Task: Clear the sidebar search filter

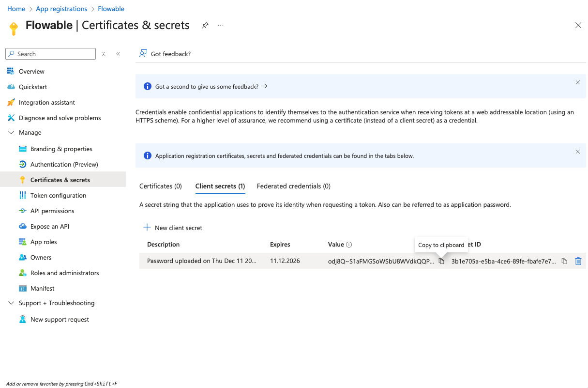Action: (x=104, y=54)
